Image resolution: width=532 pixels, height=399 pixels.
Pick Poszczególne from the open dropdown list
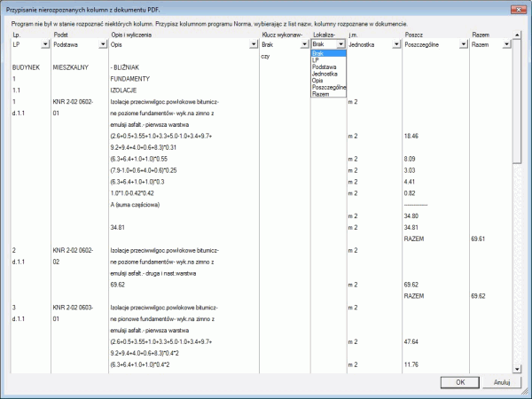tap(328, 87)
